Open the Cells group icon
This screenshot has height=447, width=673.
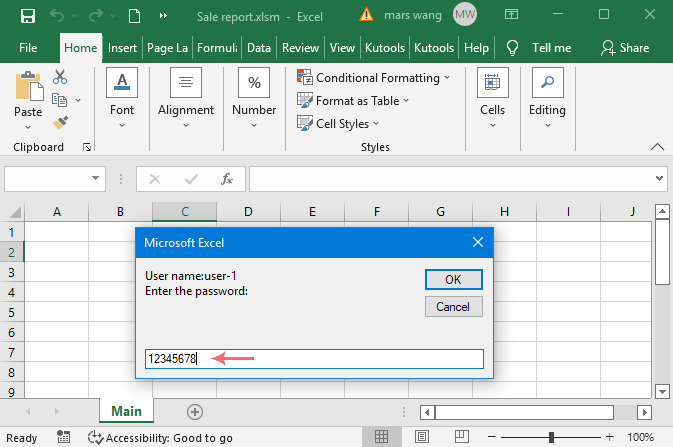point(492,84)
